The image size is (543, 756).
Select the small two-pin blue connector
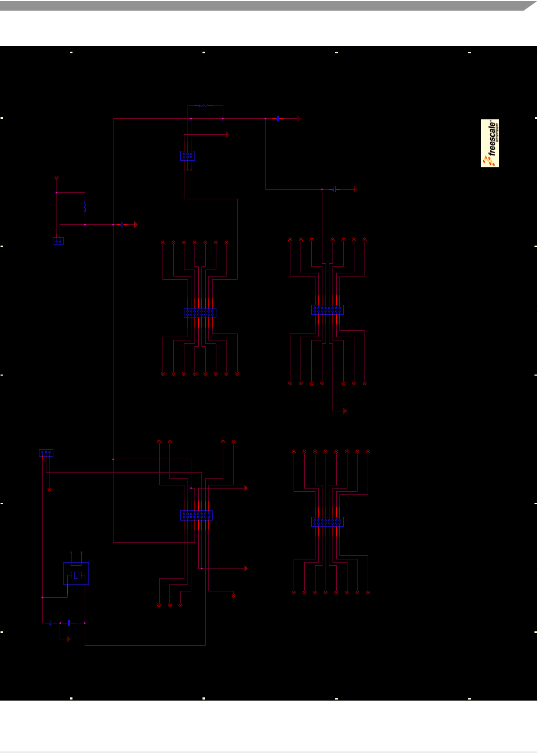coord(58,241)
